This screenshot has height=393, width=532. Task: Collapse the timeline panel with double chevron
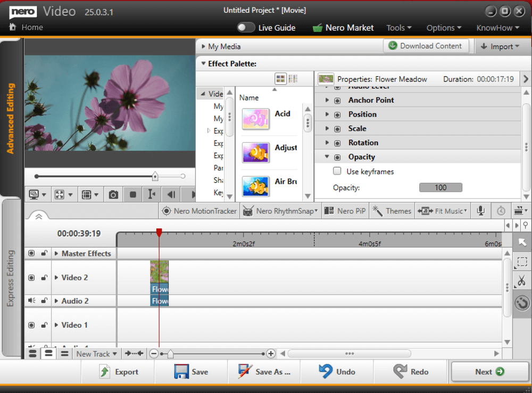click(x=39, y=216)
